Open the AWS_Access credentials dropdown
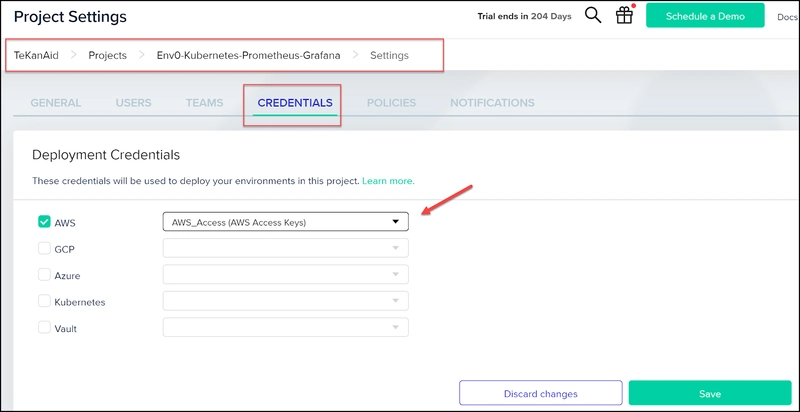 click(x=286, y=222)
